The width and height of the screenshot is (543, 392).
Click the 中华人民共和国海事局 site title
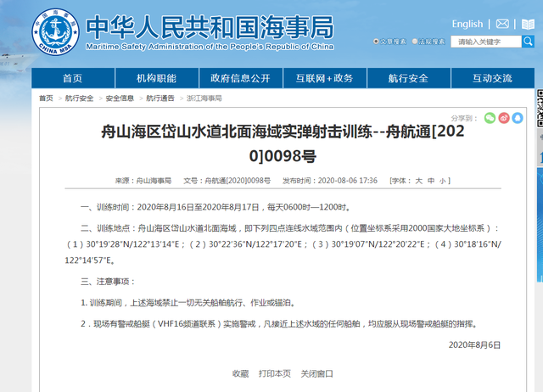click(x=210, y=27)
